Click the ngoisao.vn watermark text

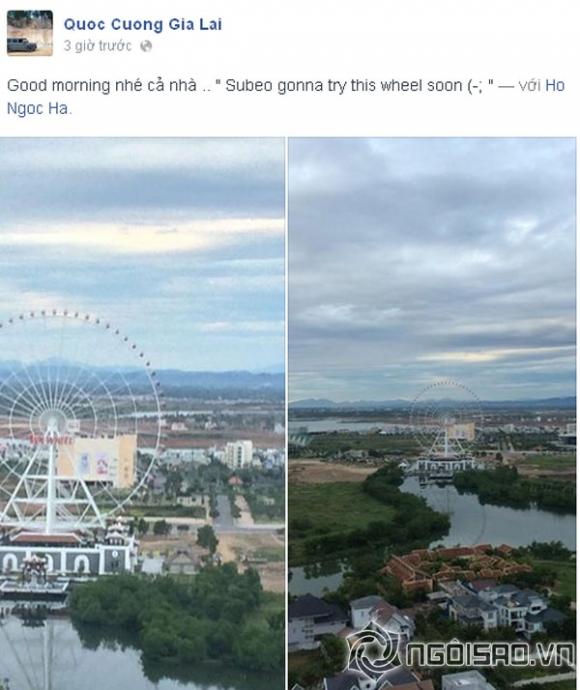click(x=490, y=655)
